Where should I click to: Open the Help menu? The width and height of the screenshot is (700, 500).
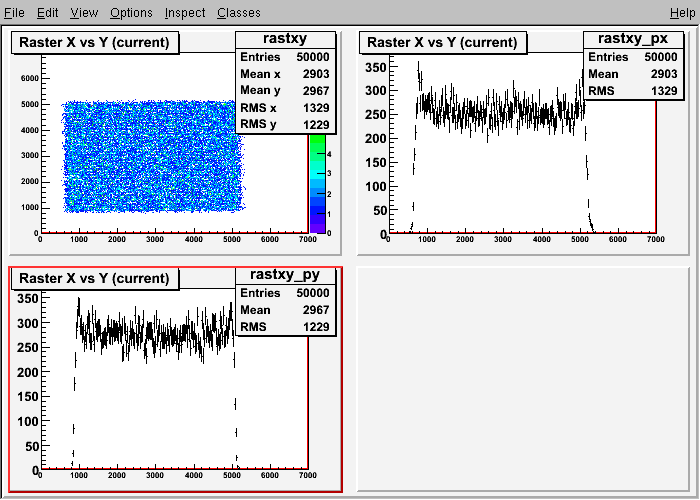(x=683, y=12)
